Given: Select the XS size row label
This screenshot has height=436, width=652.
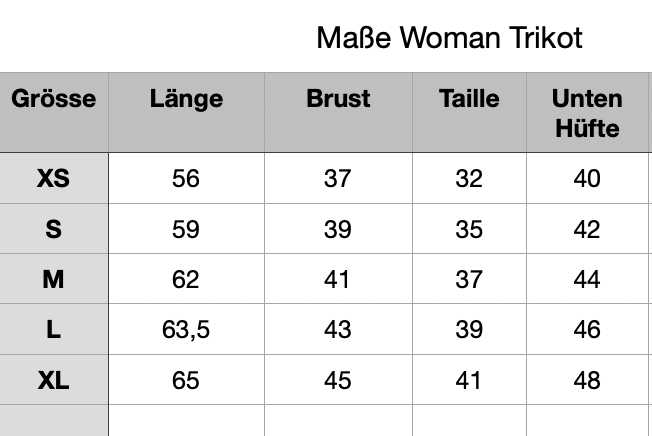Looking at the screenshot, I should (54, 179).
